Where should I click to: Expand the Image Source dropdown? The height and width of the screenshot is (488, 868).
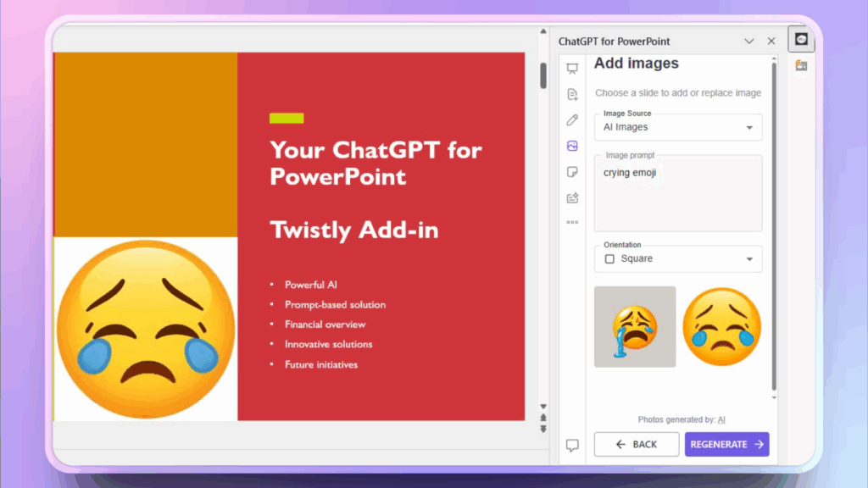(678, 127)
